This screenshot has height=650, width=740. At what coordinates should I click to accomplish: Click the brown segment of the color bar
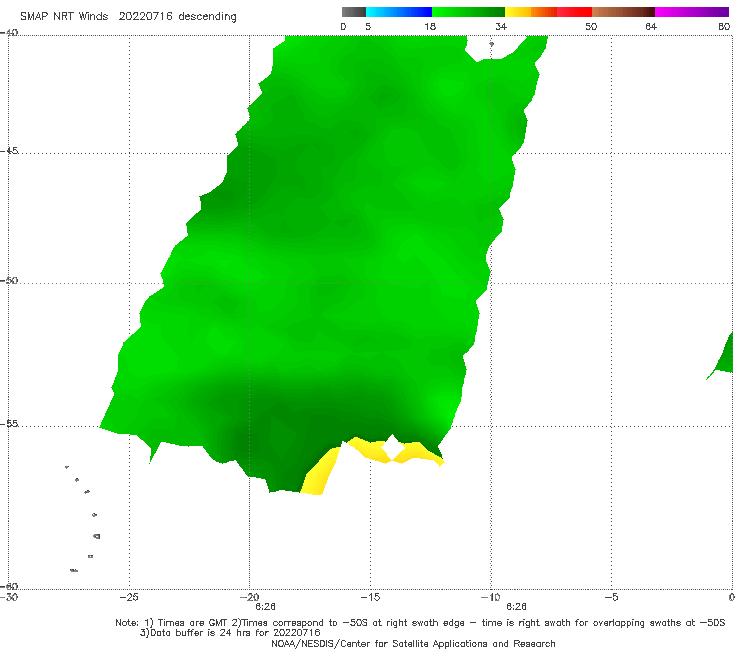click(x=623, y=12)
